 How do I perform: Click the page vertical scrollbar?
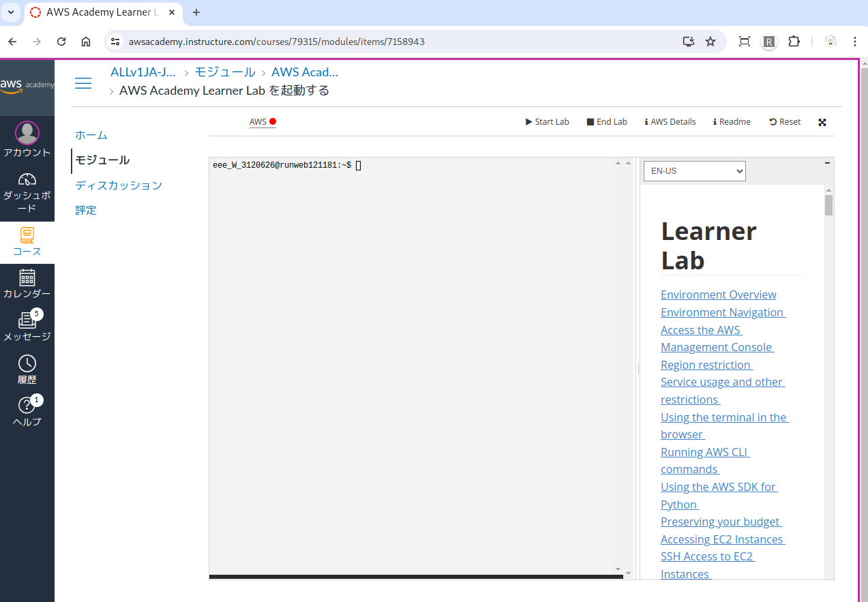(x=864, y=331)
